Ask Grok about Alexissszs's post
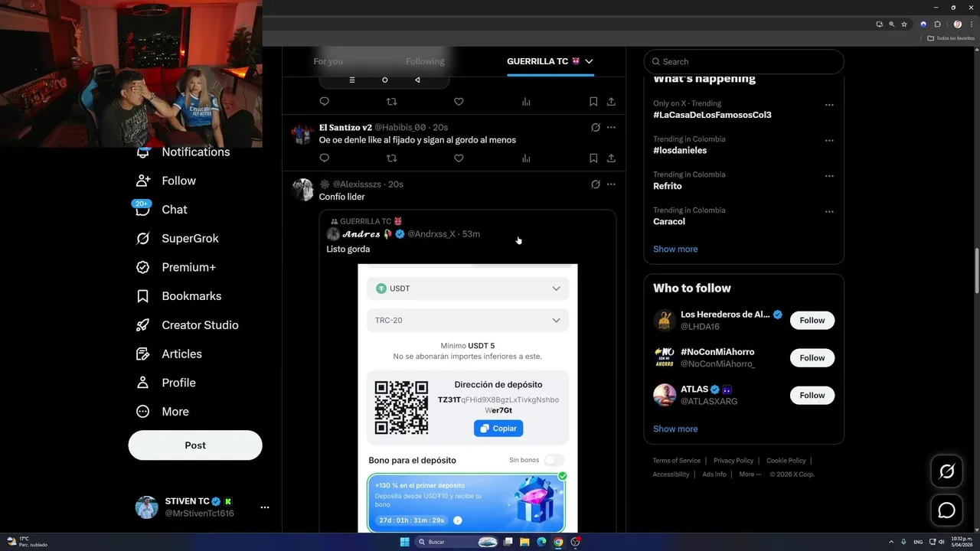 click(x=595, y=184)
